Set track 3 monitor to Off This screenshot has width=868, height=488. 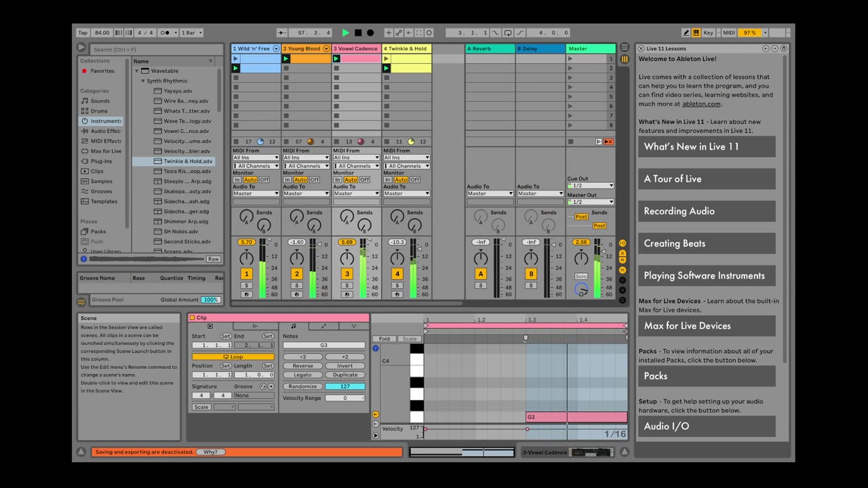pyautogui.click(x=365, y=180)
